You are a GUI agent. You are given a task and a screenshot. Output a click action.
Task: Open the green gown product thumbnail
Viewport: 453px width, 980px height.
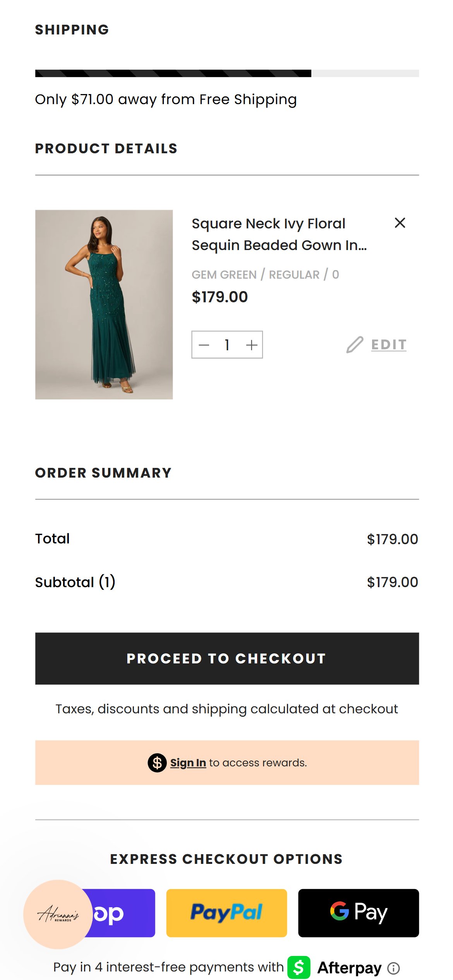104,305
